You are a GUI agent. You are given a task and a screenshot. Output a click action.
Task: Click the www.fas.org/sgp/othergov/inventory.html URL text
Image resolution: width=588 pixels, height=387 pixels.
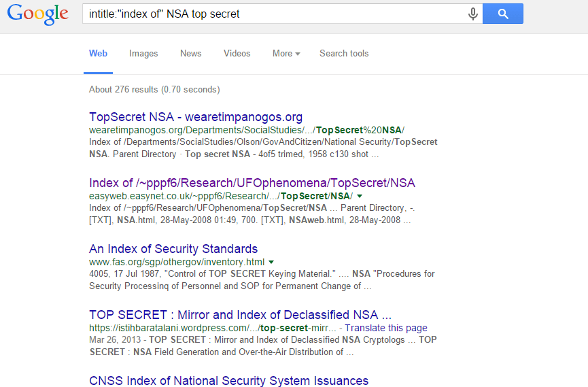[x=177, y=262]
